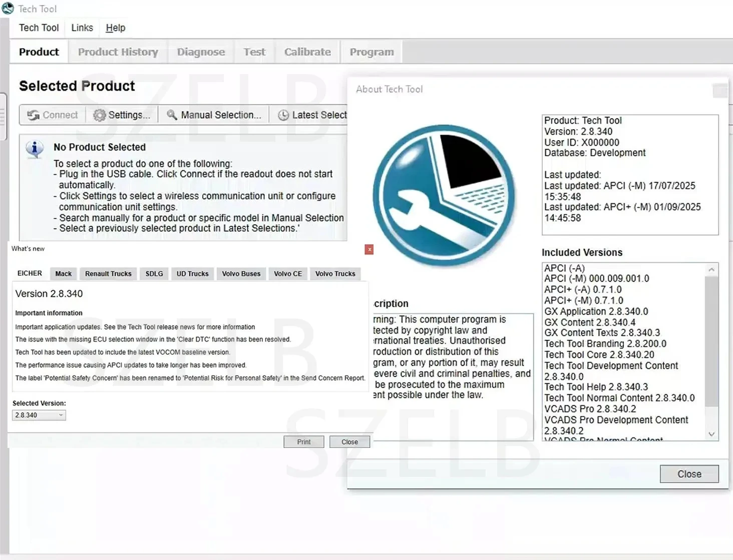Select 'Tech Tool Help 2.8.340.3' row
Image resolution: width=733 pixels, height=560 pixels.
coord(596,387)
